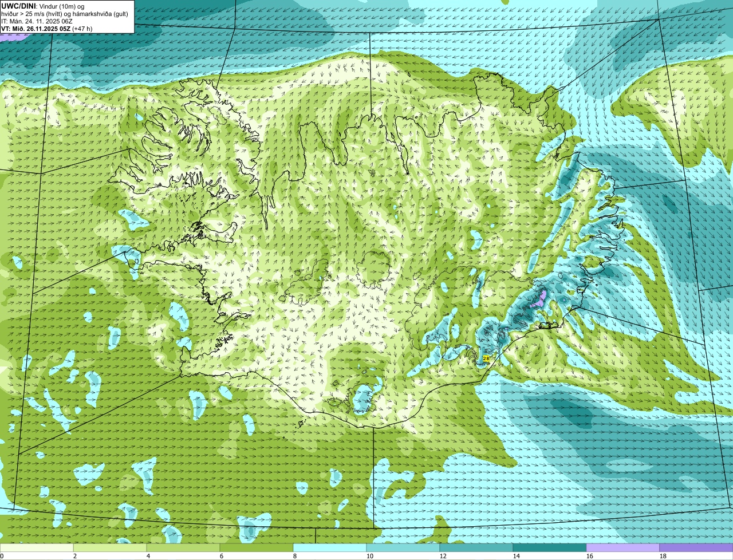Click the legend scale label '8'
This screenshot has height=560, width=733.
click(x=295, y=556)
